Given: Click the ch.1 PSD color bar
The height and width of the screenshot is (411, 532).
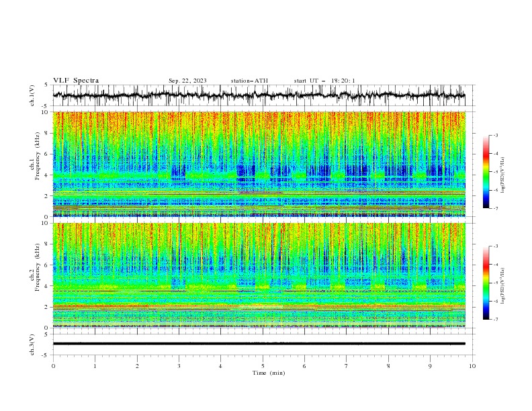Looking at the screenshot, I should click(x=486, y=172).
